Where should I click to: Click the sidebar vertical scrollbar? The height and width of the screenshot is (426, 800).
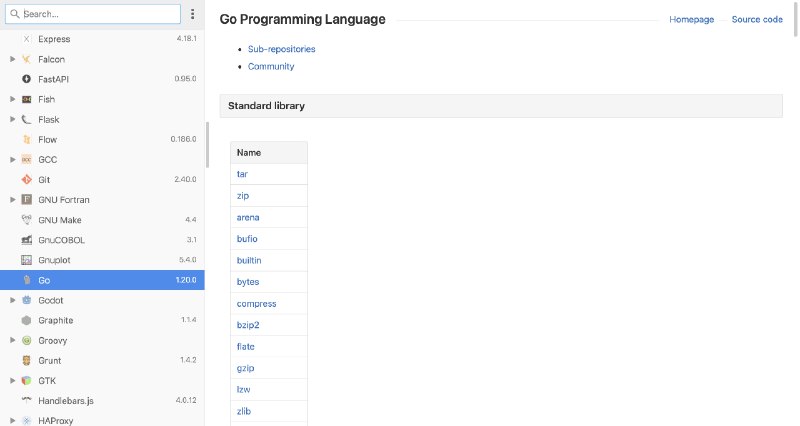pyautogui.click(x=207, y=145)
